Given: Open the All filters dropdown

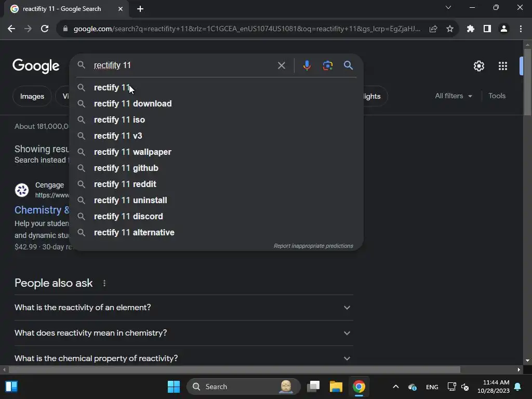Looking at the screenshot, I should pyautogui.click(x=453, y=96).
